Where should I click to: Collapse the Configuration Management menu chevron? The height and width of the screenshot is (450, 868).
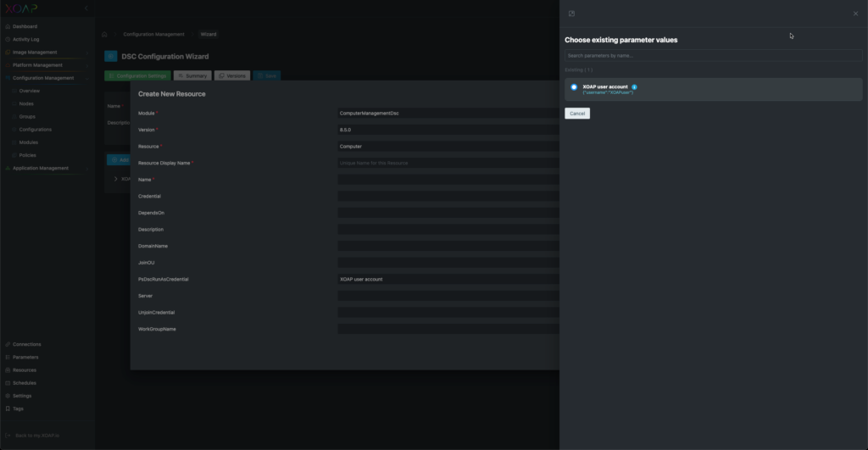87,78
